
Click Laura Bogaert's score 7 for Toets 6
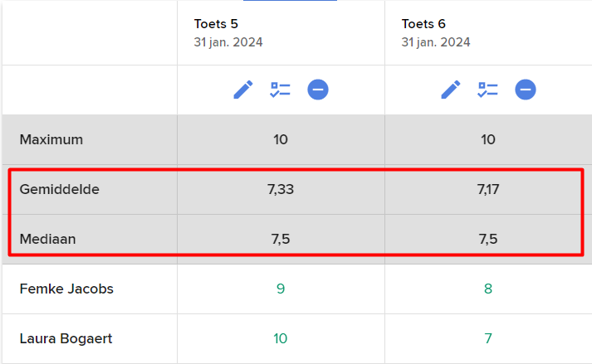pos(488,339)
